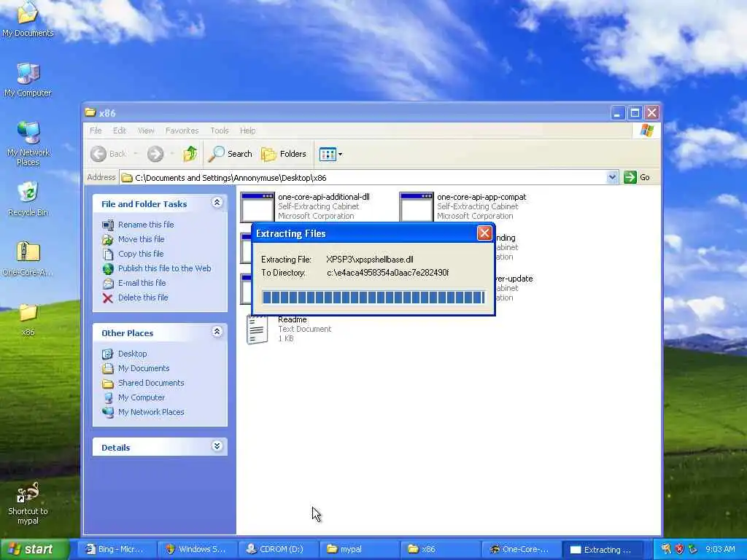
Task: Close the Extracting Files dialog
Action: pyautogui.click(x=484, y=233)
